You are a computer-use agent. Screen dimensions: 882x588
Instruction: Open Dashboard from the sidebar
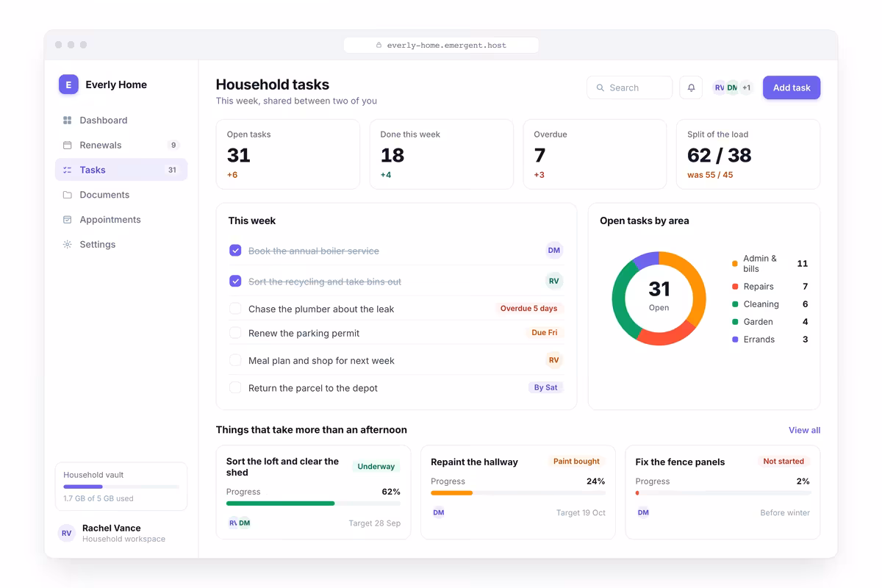tap(121, 120)
